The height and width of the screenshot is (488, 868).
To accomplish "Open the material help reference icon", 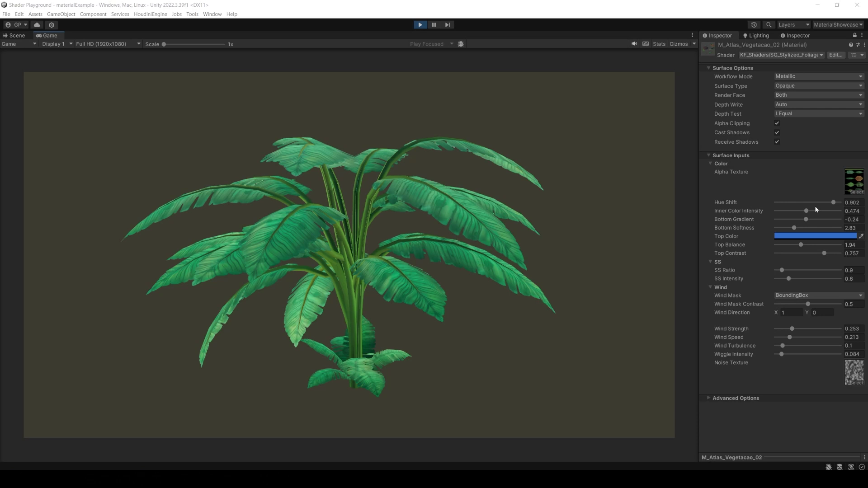I will [851, 45].
